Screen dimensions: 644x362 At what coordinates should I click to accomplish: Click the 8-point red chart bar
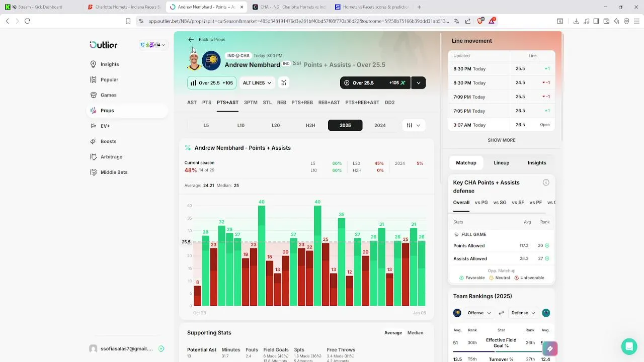pyautogui.click(x=198, y=296)
